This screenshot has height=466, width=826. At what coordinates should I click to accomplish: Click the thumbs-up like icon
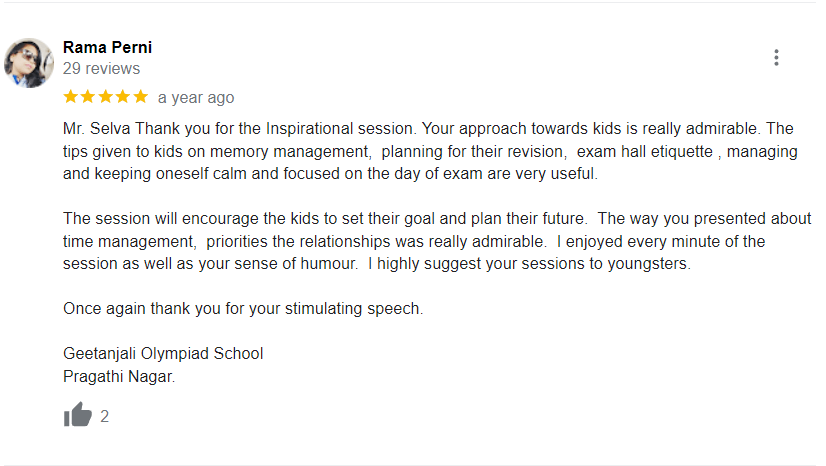point(77,415)
